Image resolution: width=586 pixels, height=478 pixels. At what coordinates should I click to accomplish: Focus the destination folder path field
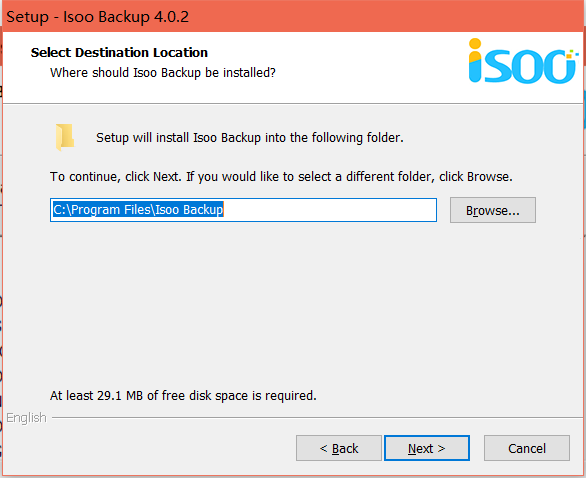click(243, 210)
